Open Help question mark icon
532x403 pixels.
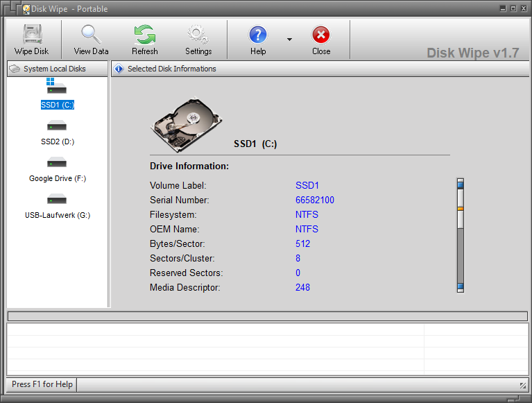(258, 35)
